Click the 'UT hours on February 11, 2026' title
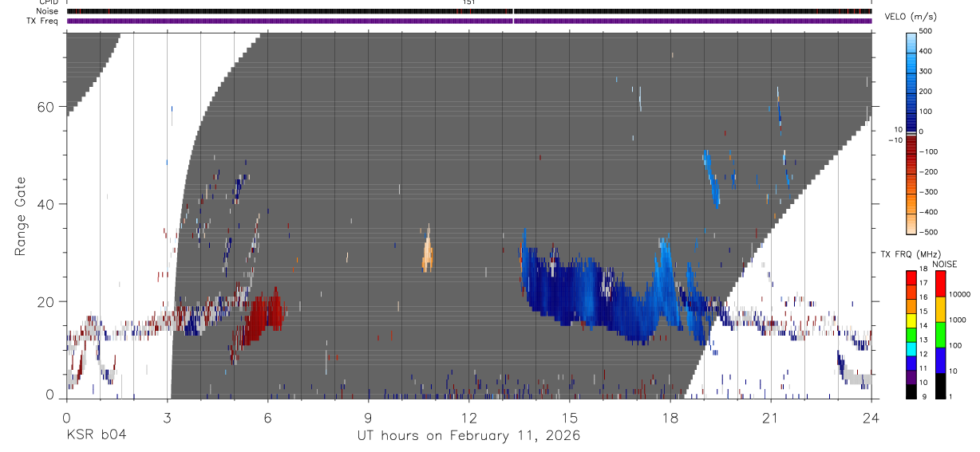 point(468,435)
